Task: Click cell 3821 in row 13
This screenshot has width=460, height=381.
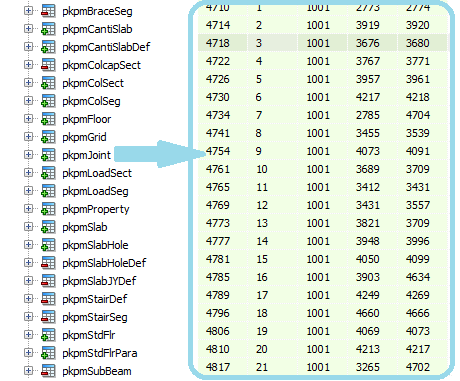Action: 368,223
